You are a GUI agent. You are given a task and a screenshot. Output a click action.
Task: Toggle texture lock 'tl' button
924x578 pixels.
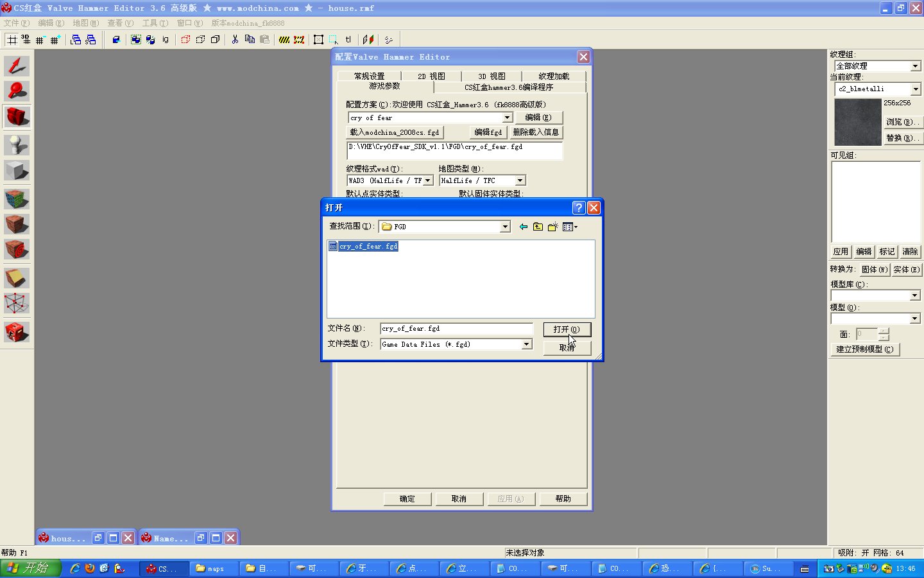pos(348,40)
